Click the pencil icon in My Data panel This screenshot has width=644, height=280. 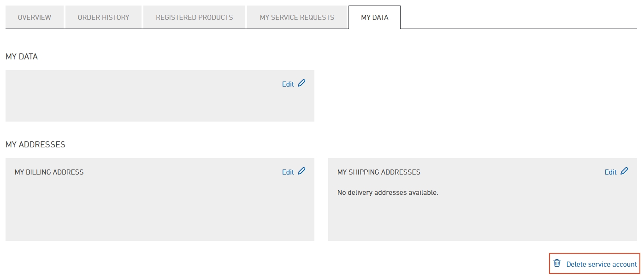tap(301, 83)
